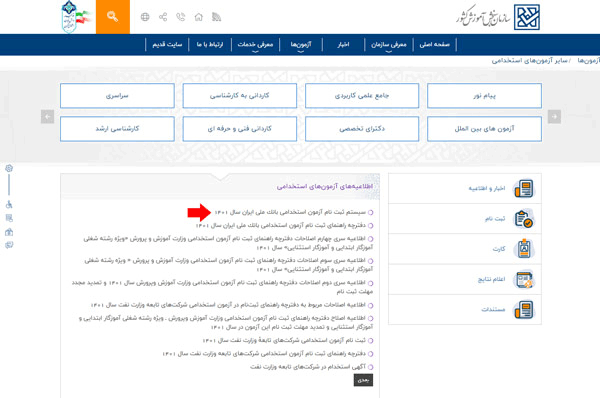Select کاردانی به کارشناسی exam box
This screenshot has height=398, width=600.
[240, 96]
